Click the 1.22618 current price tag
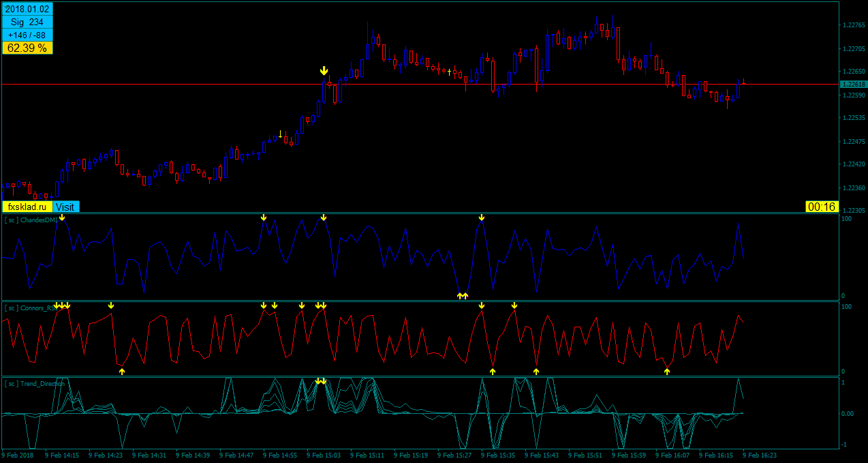This screenshot has width=868, height=463. coord(853,84)
